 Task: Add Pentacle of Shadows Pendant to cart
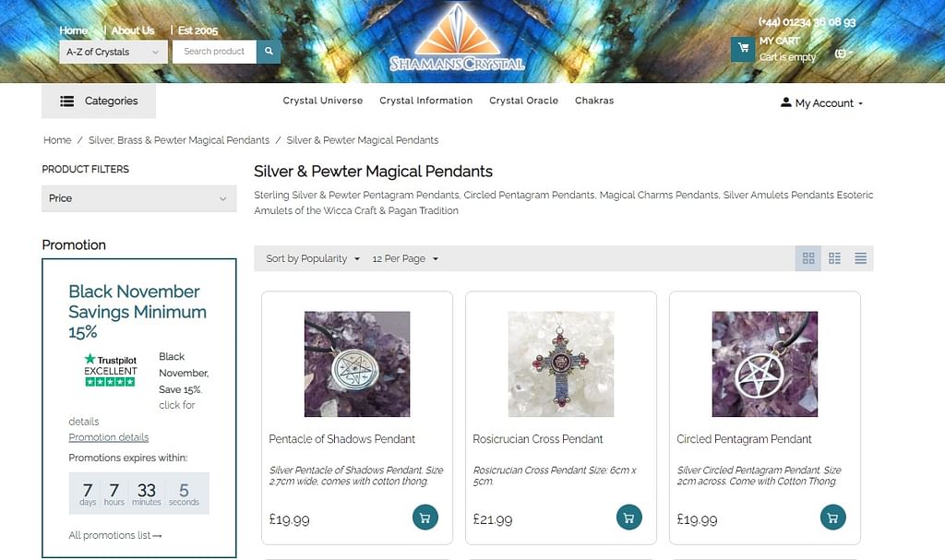tap(425, 518)
